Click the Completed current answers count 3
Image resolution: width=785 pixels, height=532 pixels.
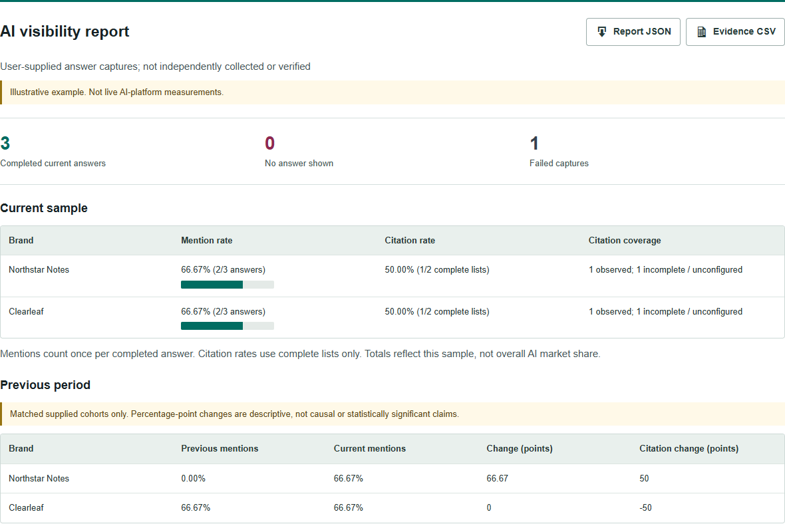click(x=5, y=144)
